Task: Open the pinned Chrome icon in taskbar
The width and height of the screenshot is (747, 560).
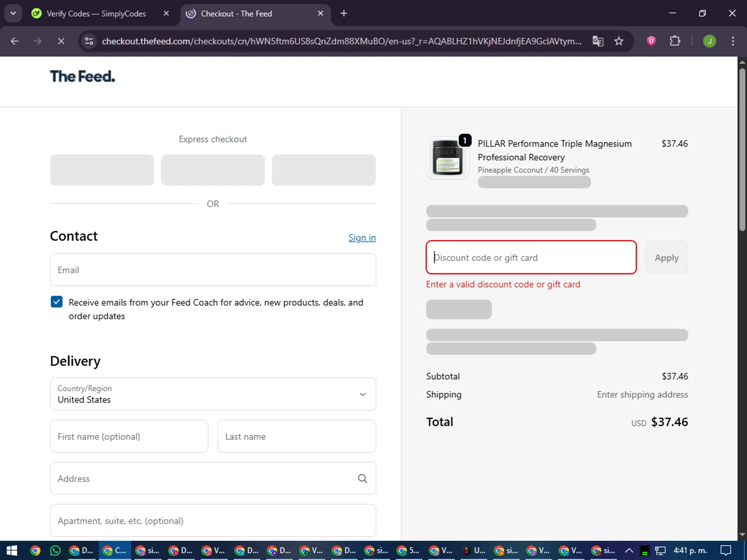Action: (x=35, y=551)
